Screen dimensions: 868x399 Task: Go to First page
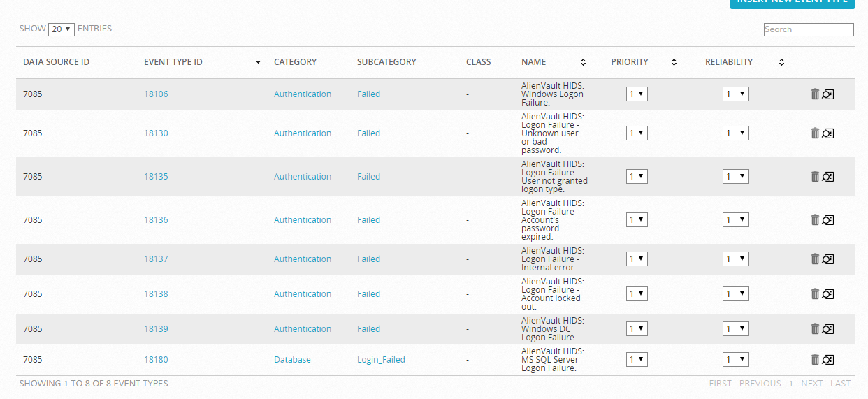point(720,383)
